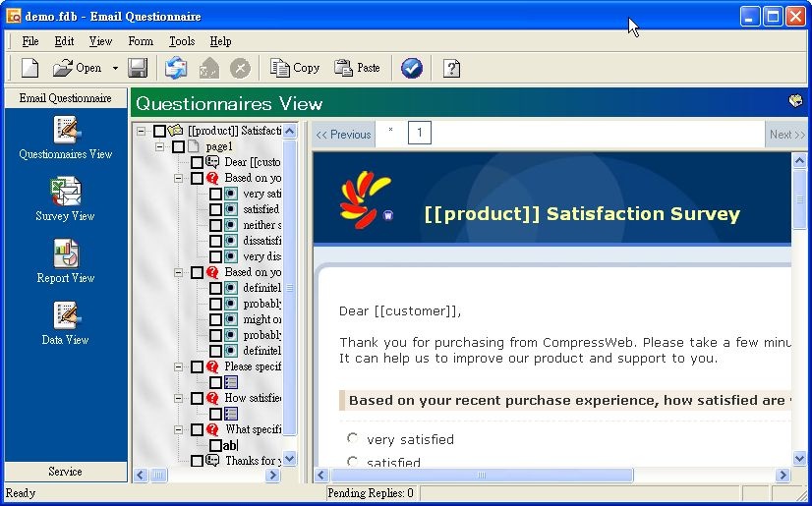Screen dimensions: 812x506
Task: Open the Tools menu
Action: tap(182, 41)
